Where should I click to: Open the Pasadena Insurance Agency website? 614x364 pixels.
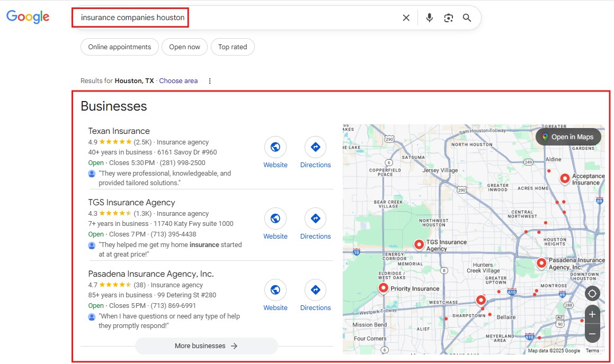point(275,289)
